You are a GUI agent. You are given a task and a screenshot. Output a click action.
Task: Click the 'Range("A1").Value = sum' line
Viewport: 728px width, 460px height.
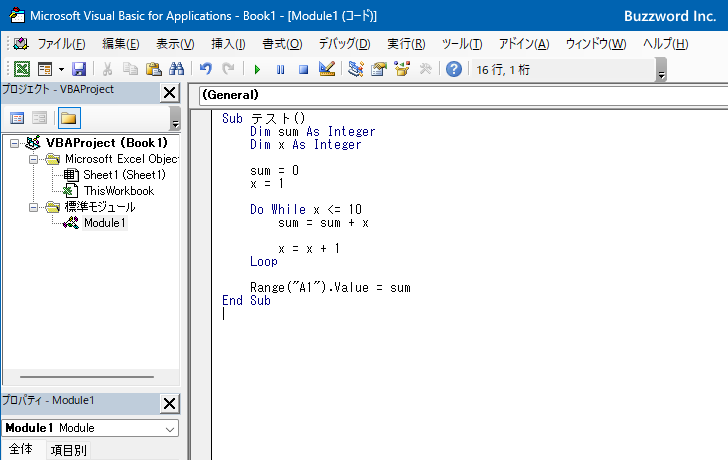330,288
